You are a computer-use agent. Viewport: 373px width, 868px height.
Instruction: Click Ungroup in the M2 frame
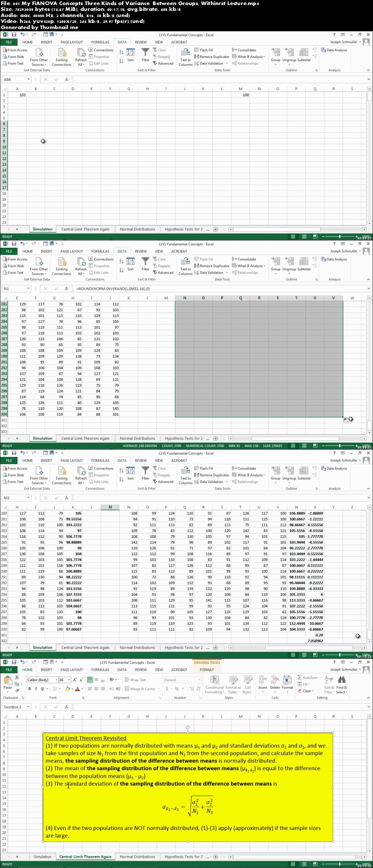(289, 474)
